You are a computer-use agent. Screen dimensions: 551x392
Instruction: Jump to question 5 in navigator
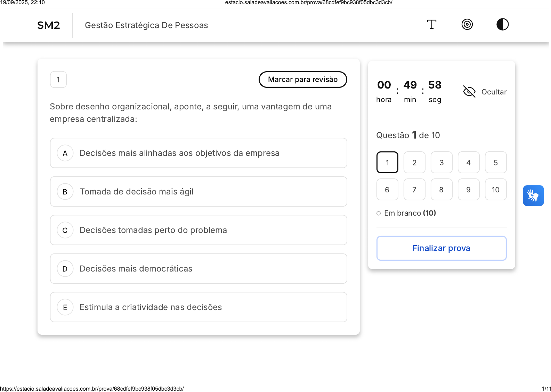tap(495, 162)
